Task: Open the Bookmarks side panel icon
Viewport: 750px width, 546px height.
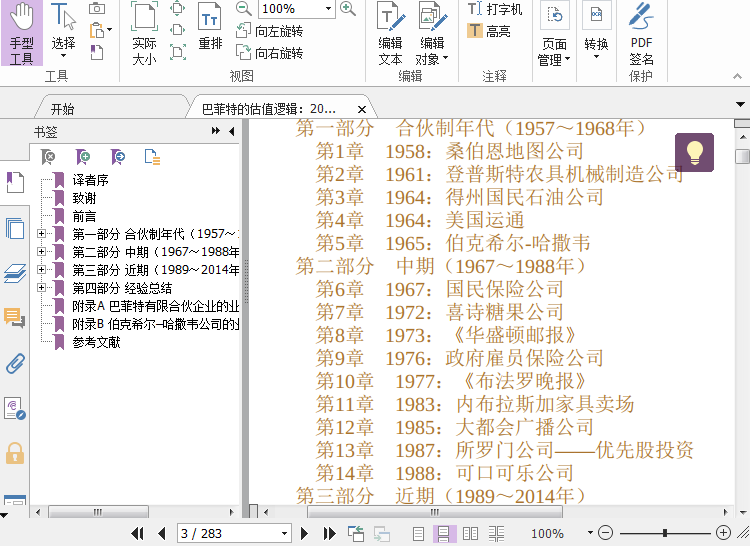Action: 15,182
